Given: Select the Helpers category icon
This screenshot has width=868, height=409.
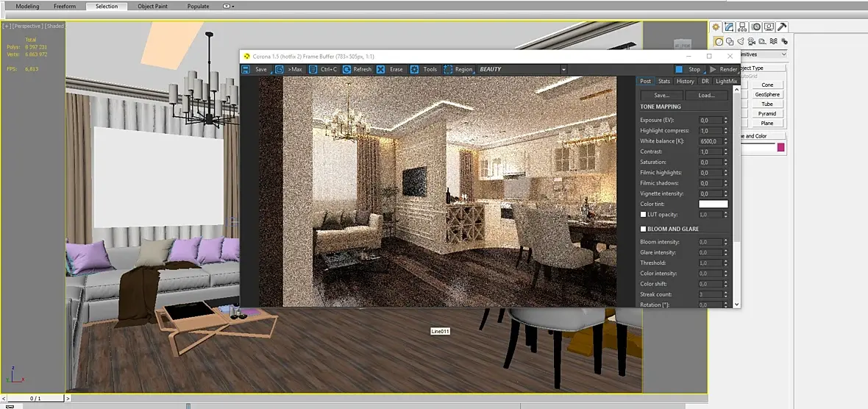Looking at the screenshot, I should 762,41.
